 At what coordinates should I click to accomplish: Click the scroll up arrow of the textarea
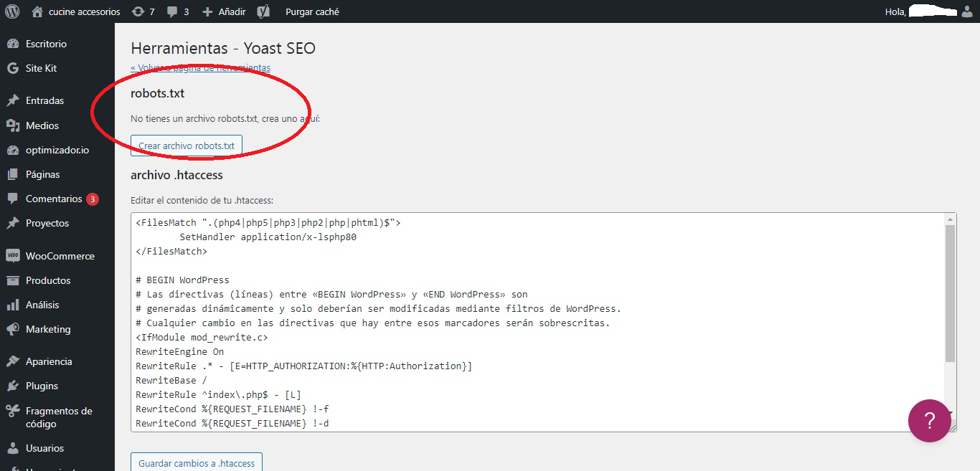click(950, 219)
